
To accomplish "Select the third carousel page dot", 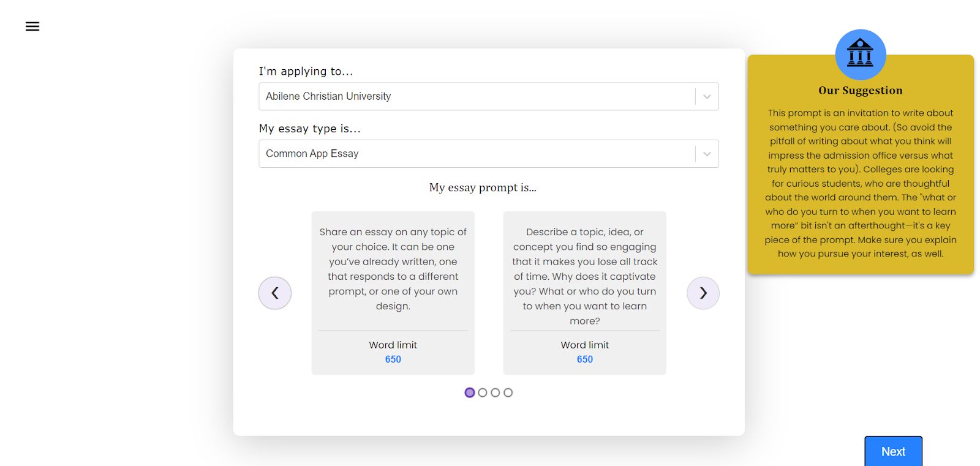I will pos(496,393).
